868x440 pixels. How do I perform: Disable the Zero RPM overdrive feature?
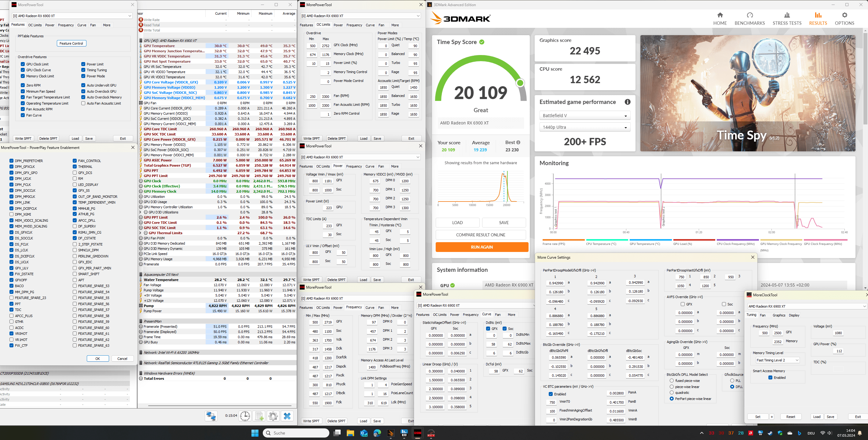[23, 85]
